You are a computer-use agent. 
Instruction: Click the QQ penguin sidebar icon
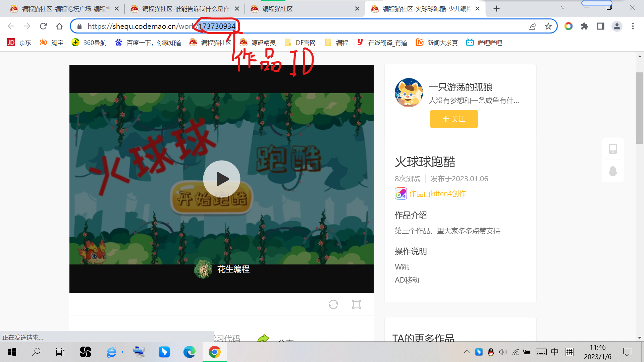(x=613, y=171)
